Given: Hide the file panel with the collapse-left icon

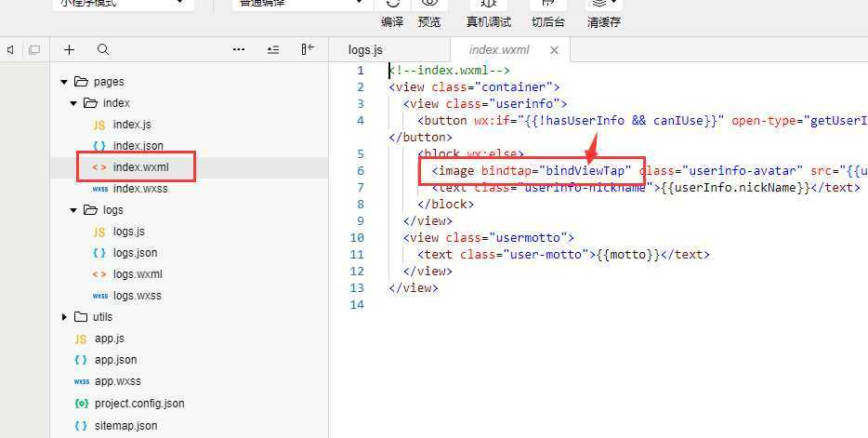Looking at the screenshot, I should pos(308,49).
